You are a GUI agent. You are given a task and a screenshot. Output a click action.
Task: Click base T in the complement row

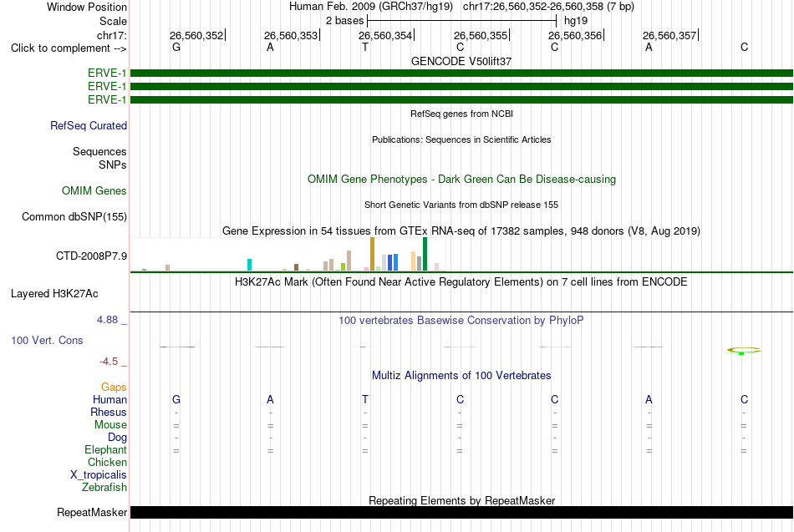[x=365, y=47]
